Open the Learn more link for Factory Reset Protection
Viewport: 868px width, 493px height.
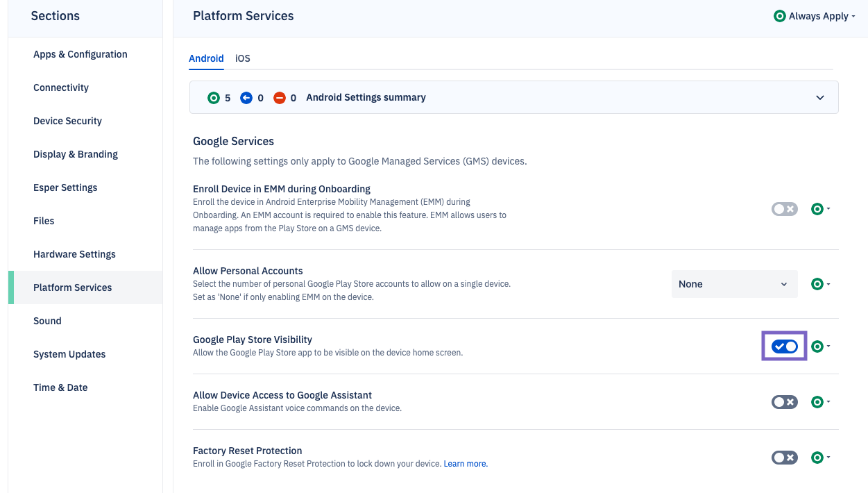coord(464,463)
